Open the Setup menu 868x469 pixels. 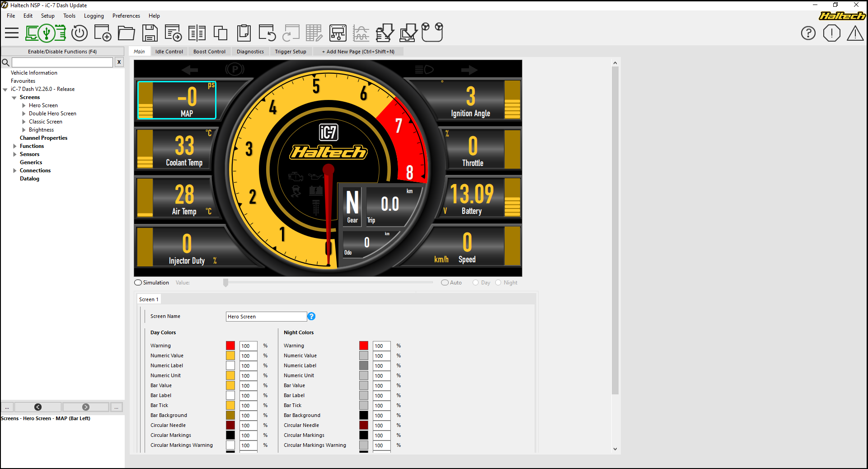pyautogui.click(x=47, y=16)
